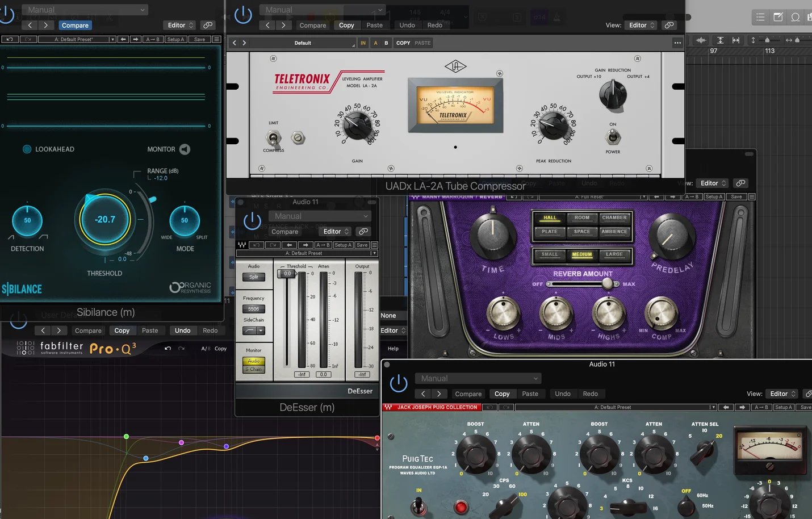Viewport: 812px width, 519px height.
Task: Click LA-2A Peak Reduction knob
Action: [553, 125]
